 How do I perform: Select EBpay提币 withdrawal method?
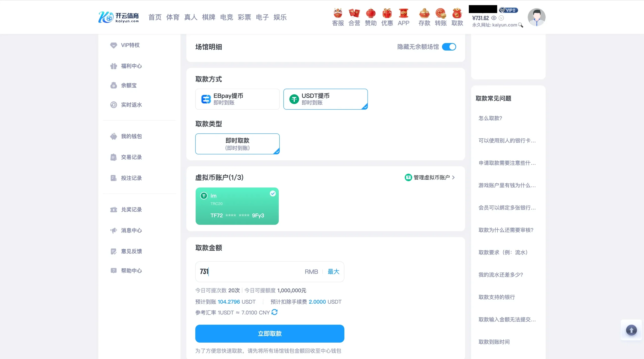click(237, 99)
